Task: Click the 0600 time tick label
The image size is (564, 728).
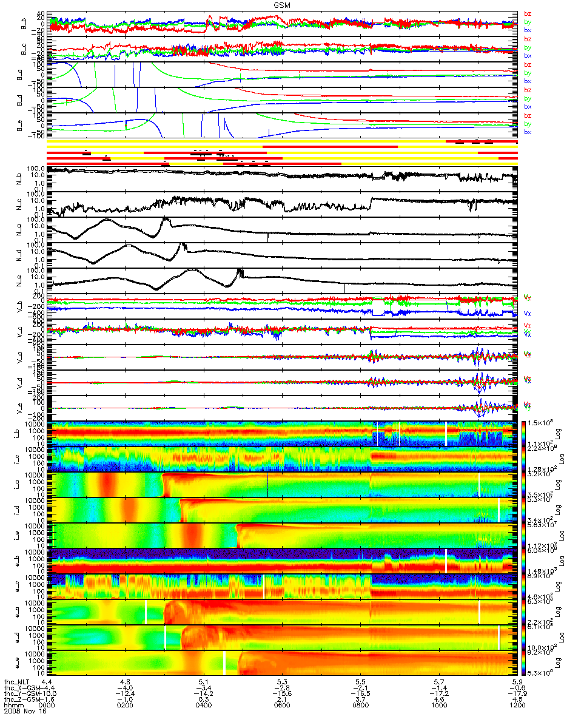Action: [x=281, y=706]
